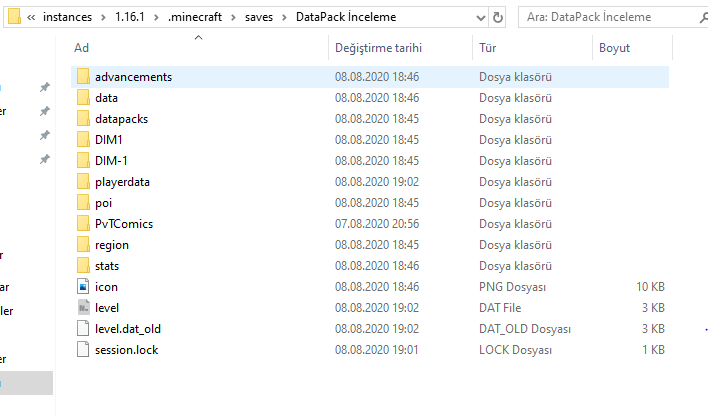Click the DAT_OLD Dosyası type cell
The height and width of the screenshot is (416, 708).
525,329
